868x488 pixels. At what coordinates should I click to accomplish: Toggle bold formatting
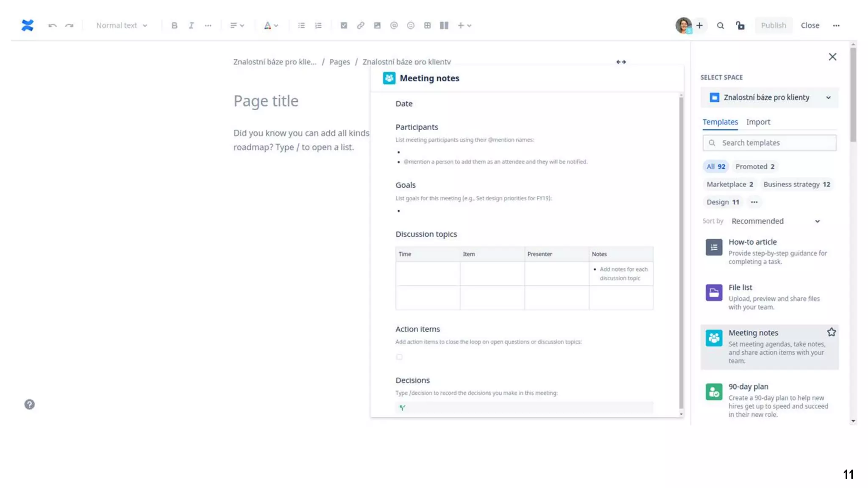pyautogui.click(x=174, y=25)
